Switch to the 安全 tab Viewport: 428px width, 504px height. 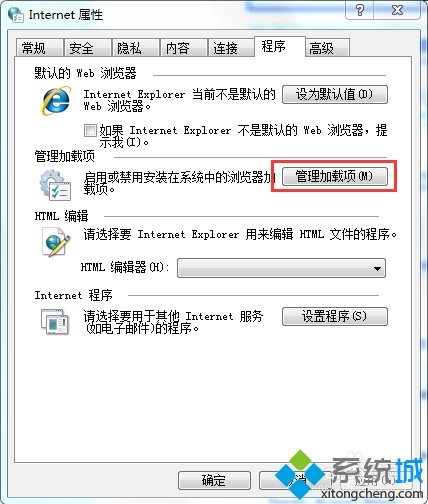coord(88,48)
